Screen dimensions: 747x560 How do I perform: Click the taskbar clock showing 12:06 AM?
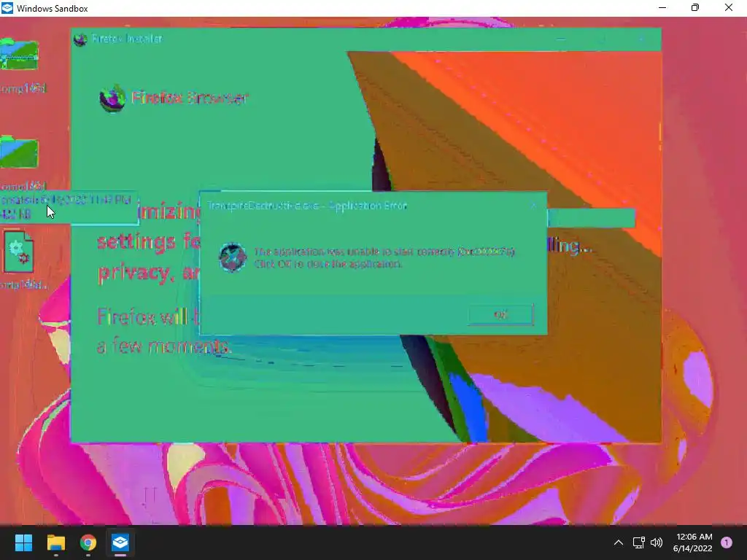(693, 542)
